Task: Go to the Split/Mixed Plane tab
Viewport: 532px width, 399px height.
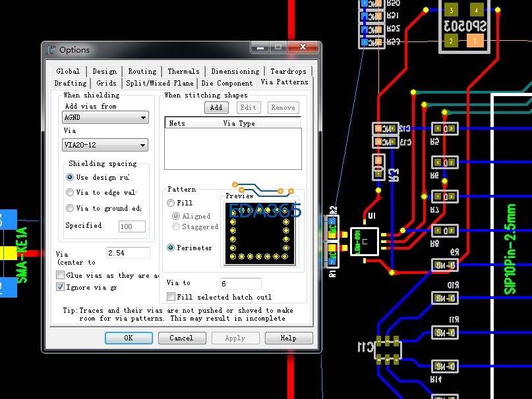Action: 160,83
